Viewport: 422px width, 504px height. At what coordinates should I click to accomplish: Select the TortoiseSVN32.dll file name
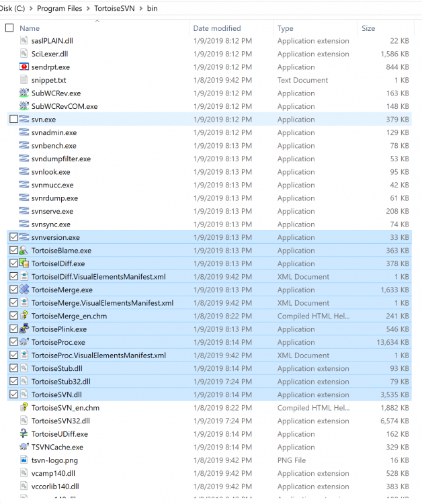[60, 421]
